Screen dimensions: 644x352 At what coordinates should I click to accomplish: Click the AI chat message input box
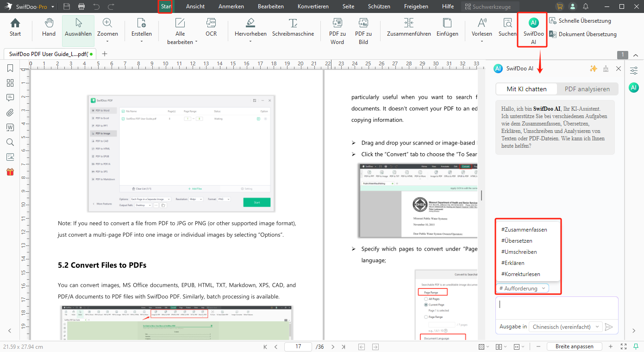point(556,308)
